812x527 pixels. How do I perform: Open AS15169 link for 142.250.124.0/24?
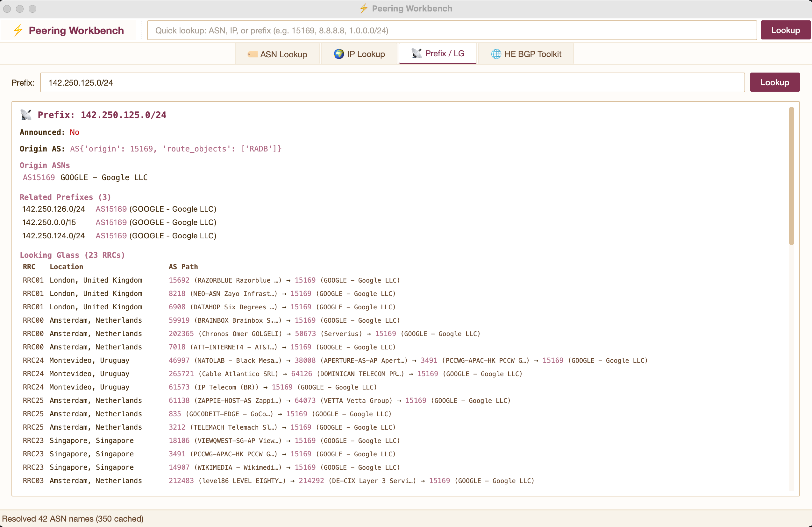point(111,235)
